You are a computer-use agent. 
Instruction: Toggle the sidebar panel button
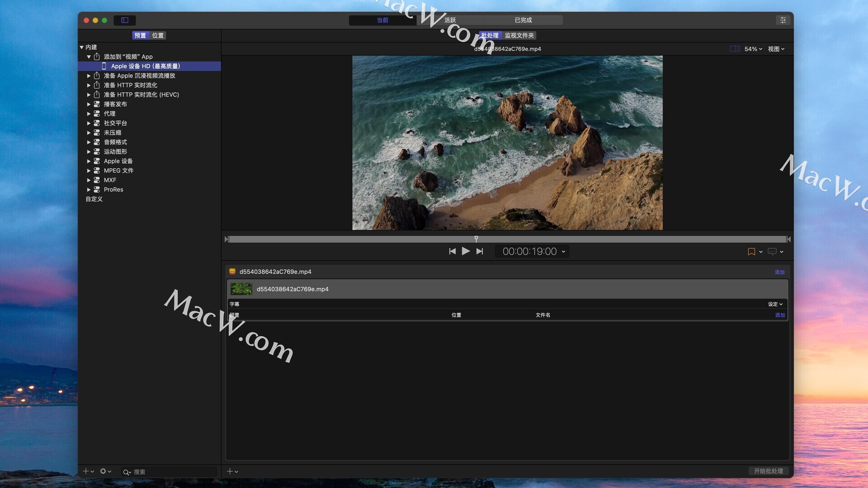pyautogui.click(x=125, y=20)
